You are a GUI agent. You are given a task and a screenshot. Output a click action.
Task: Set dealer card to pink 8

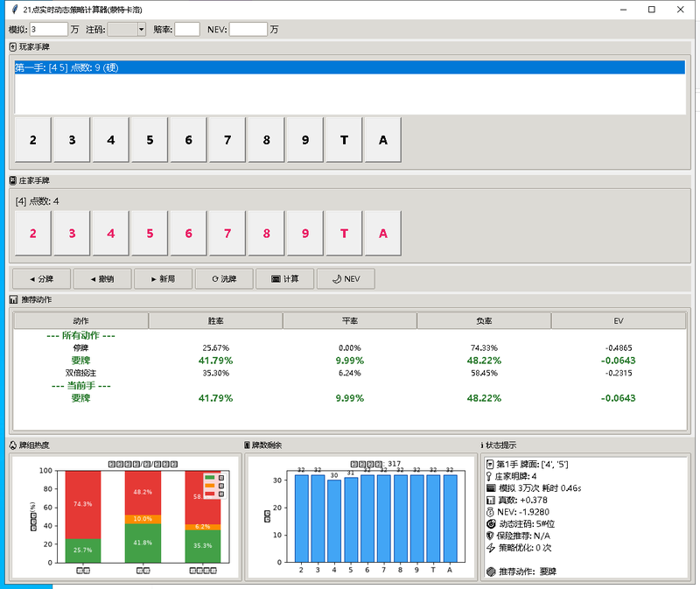coord(267,233)
